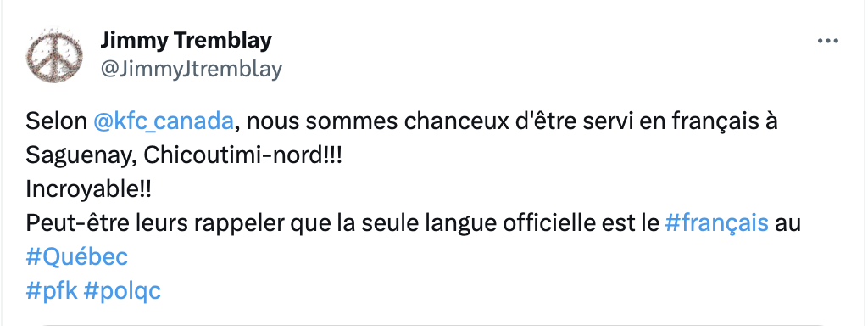Click the word Incroyable!! in the tweet
The width and height of the screenshot is (868, 326).
(88, 191)
